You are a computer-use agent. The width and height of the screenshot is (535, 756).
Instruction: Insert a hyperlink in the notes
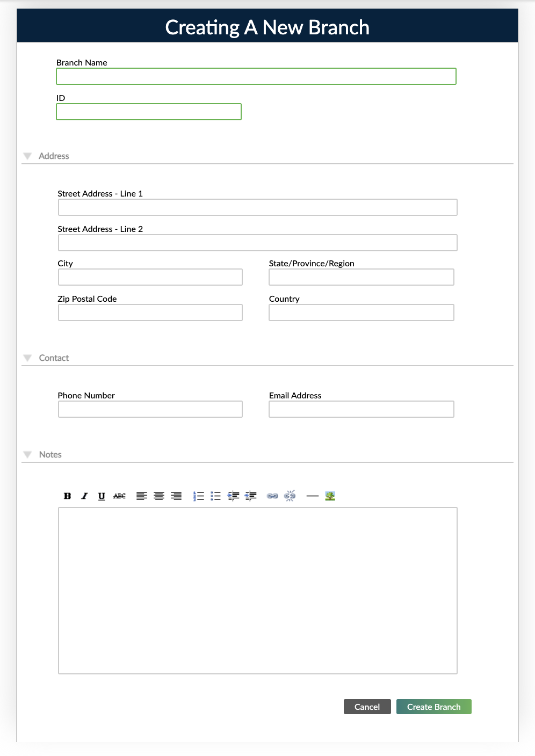coord(273,496)
